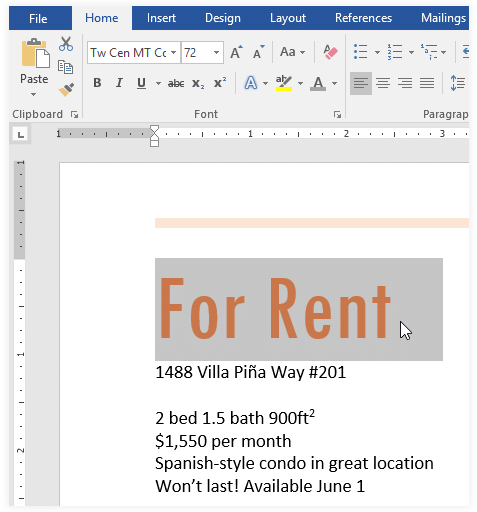Open font color dropdown arrow
477x512 pixels.
335,83
